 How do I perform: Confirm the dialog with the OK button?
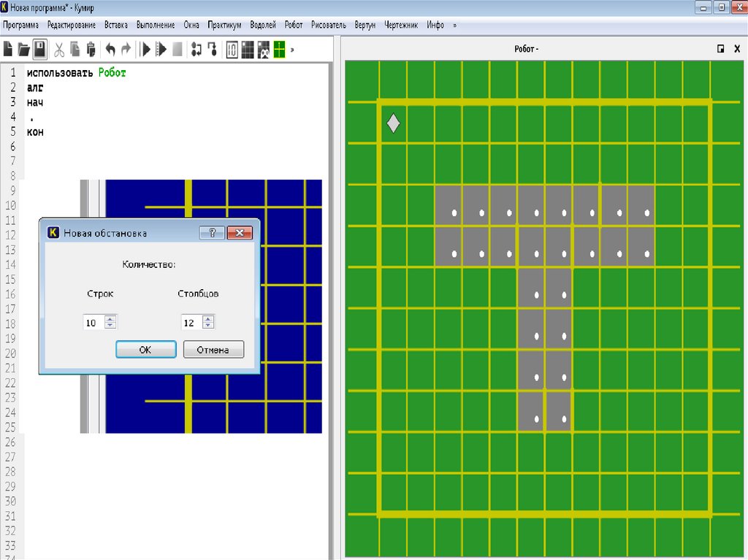pyautogui.click(x=145, y=350)
